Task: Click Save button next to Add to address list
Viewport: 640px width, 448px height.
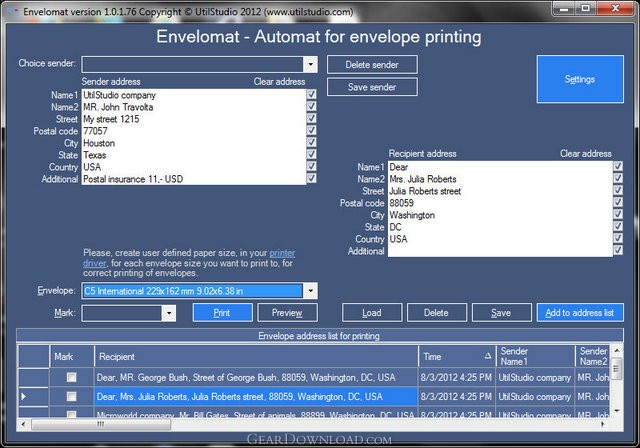Action: coord(501,313)
